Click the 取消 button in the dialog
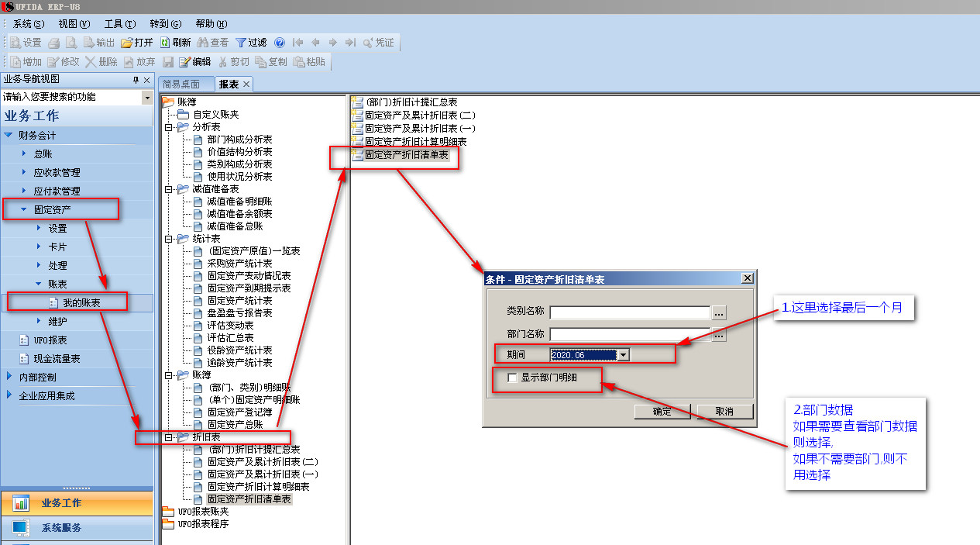980x545 pixels. tap(724, 412)
